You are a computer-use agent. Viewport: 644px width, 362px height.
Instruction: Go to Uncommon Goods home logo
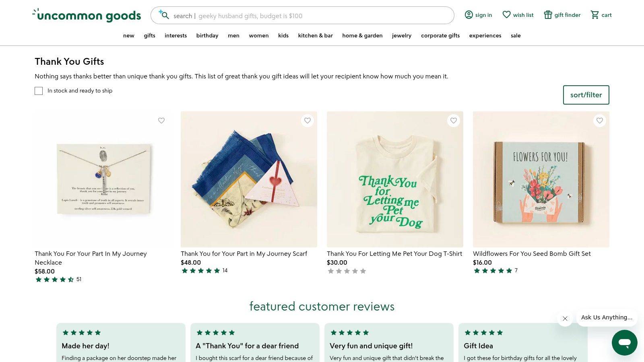coord(87,15)
